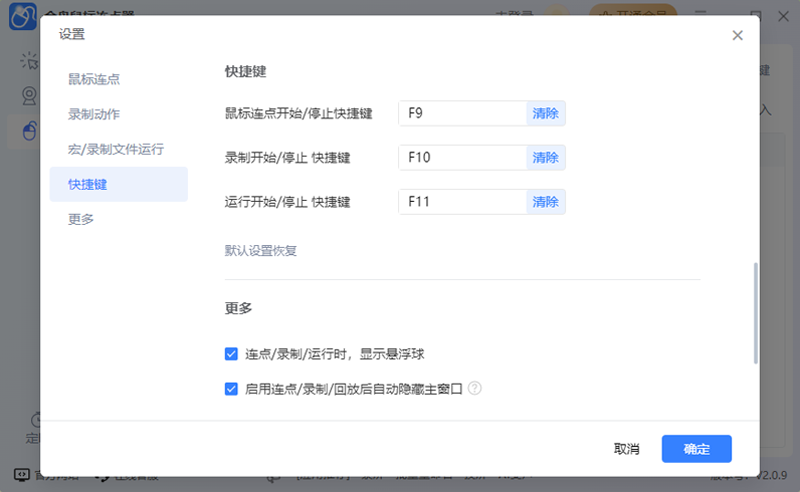Click the F10 hotkey input field
Screen dimensions: 800x492
click(462, 158)
